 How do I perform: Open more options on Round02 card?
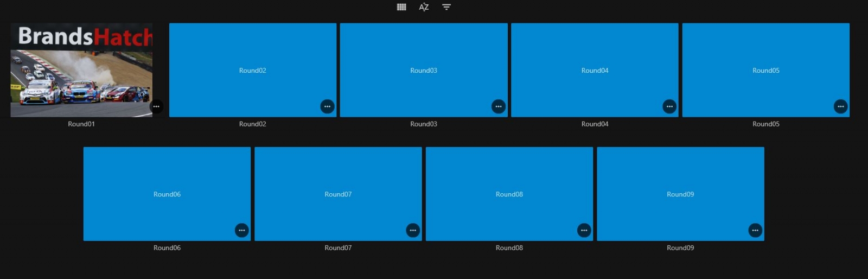click(327, 106)
